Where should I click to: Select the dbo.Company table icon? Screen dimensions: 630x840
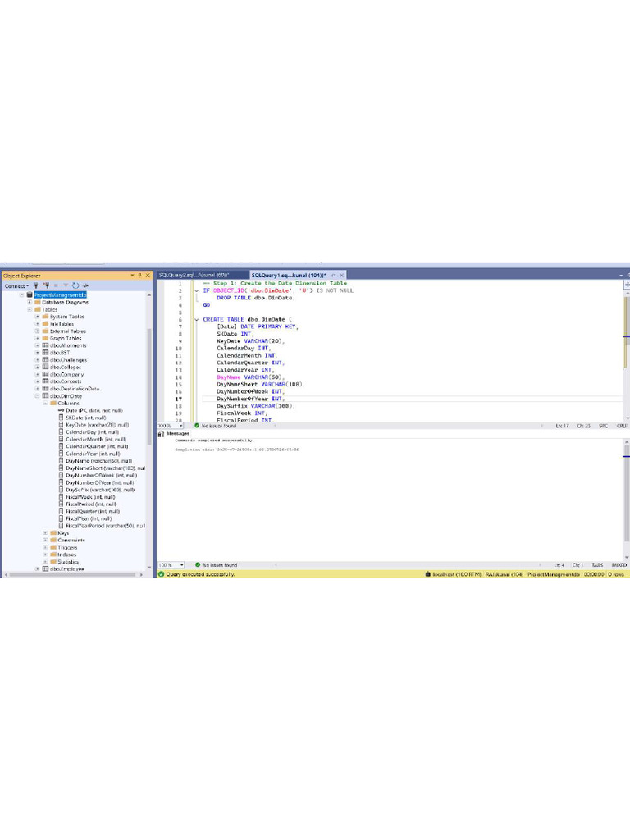point(46,374)
